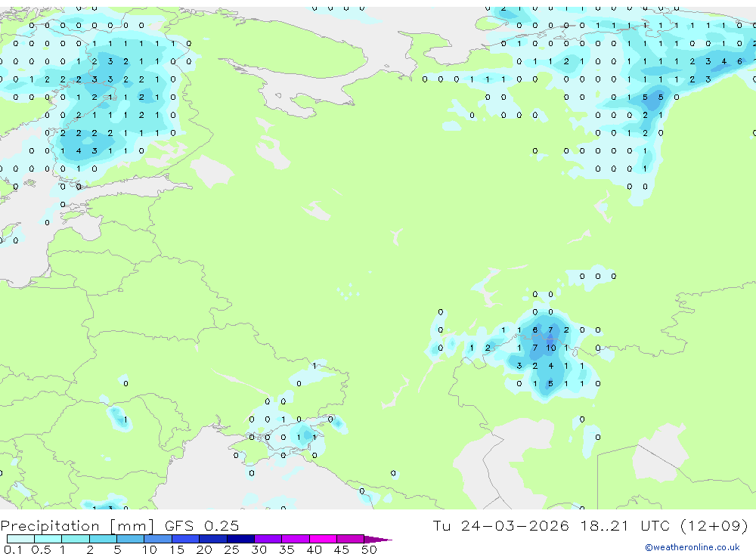This screenshot has height=554, width=756.
Task: Select the magenta 40–45 mm legend swatch
Action: (323, 539)
